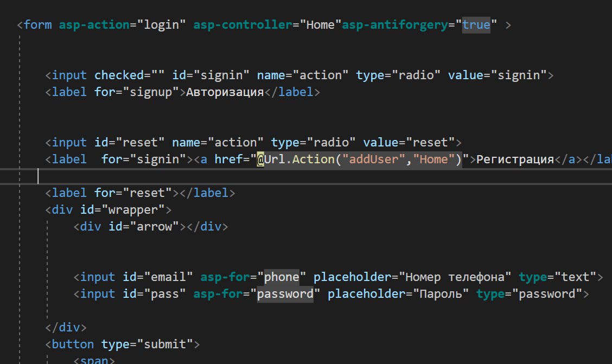The height and width of the screenshot is (364, 612).
Task: Click the empty line with the text cursor
Action: [x=306, y=176]
